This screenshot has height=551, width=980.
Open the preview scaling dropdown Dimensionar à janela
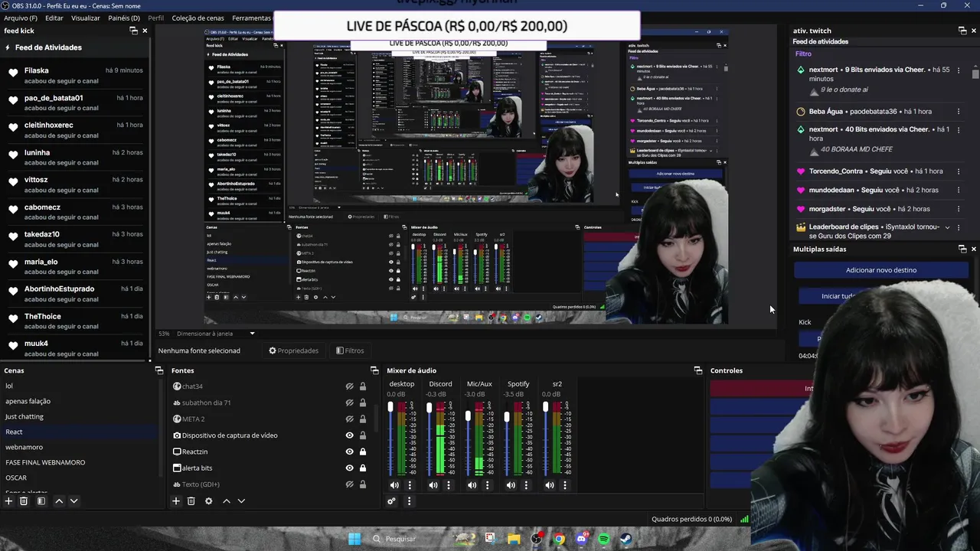point(216,334)
